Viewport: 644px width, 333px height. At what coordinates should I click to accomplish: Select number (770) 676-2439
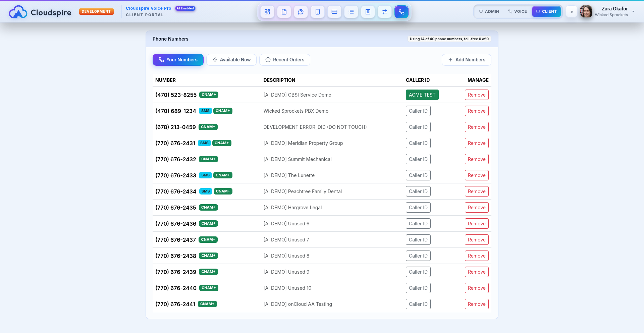tap(176, 272)
